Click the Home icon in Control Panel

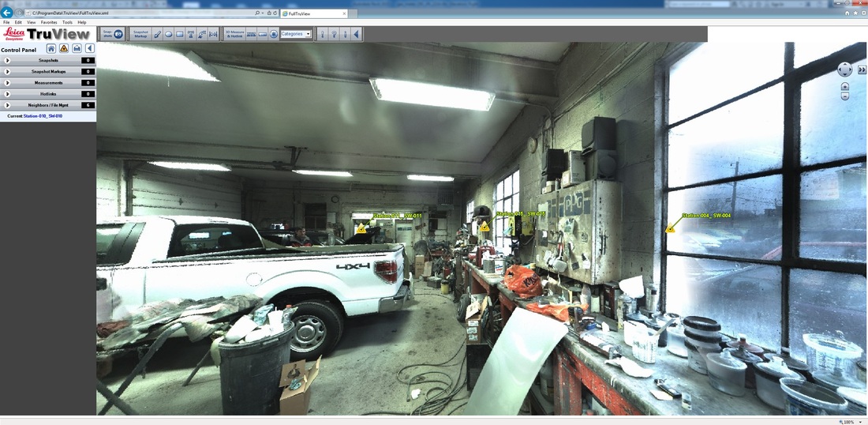(x=51, y=48)
